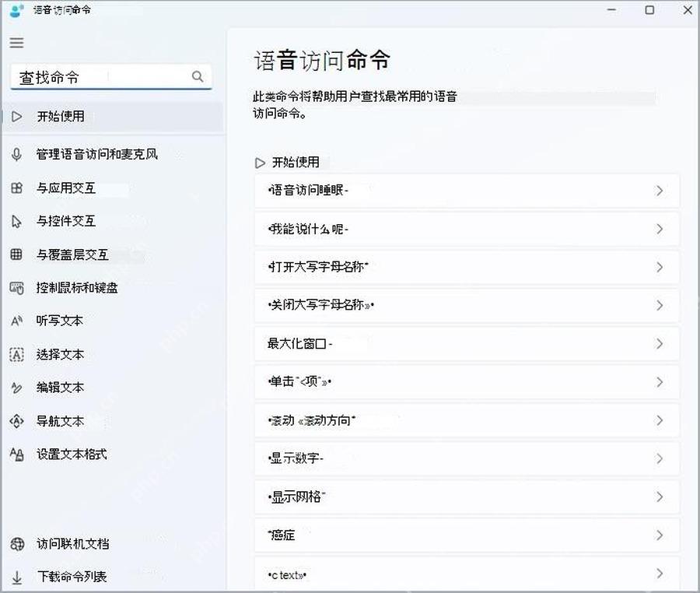Click the navigation icon next to 导航文本

click(16, 421)
